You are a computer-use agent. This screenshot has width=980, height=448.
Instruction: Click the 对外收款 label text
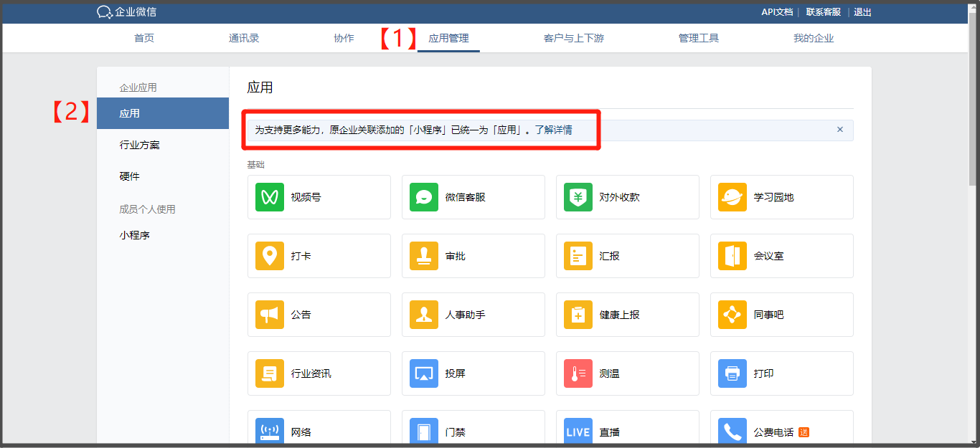tap(620, 197)
